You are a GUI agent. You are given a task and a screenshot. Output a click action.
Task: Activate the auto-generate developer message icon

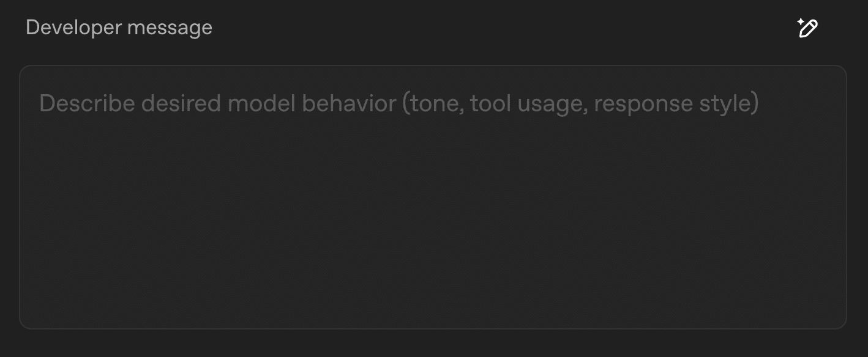[807, 28]
